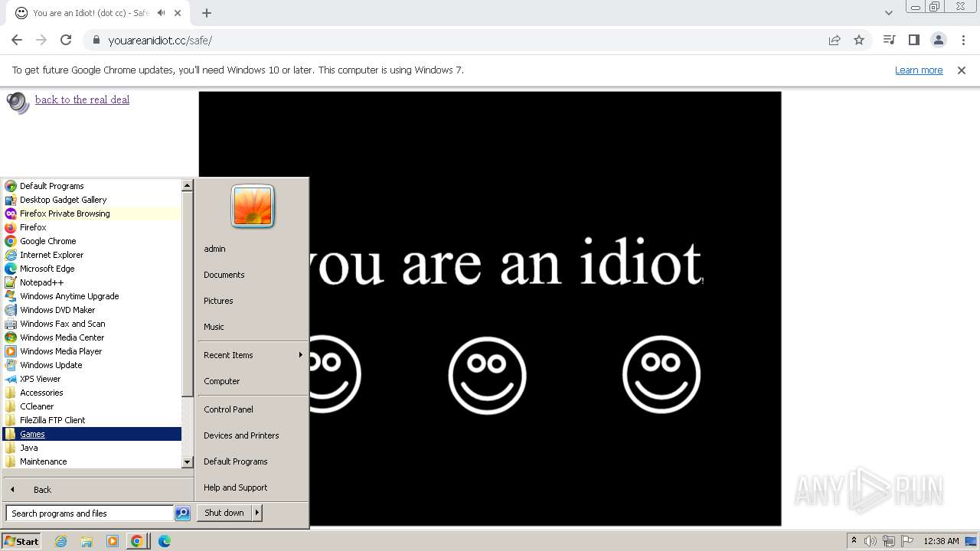The height and width of the screenshot is (551, 980).
Task: Open the Learn more link
Action: tap(919, 70)
